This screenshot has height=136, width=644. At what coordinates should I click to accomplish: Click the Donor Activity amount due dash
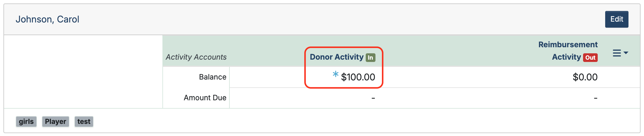[x=373, y=98]
